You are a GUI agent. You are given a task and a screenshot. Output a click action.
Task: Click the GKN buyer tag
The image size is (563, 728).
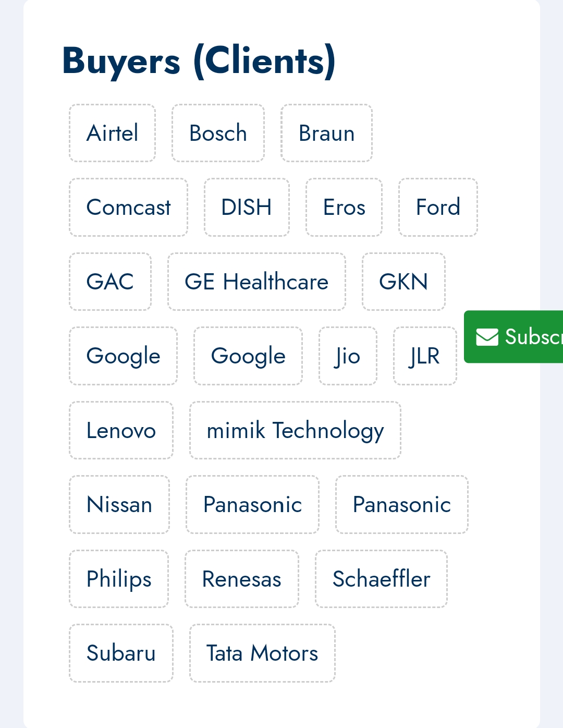click(x=403, y=282)
